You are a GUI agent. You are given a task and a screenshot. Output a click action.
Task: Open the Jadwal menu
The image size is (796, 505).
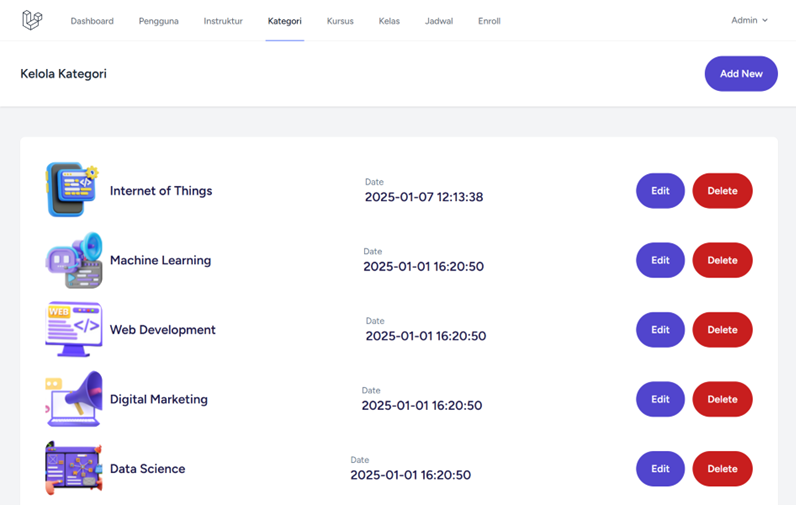pyautogui.click(x=439, y=21)
